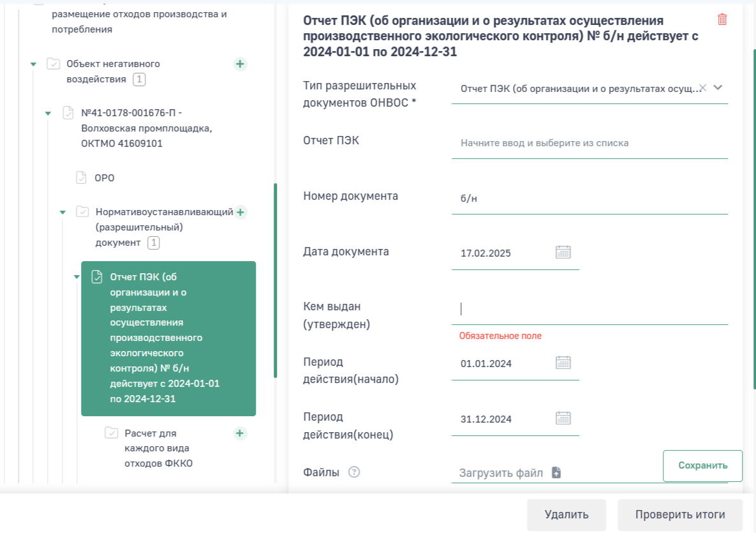Image resolution: width=756 pixels, height=533 pixels.
Task: Collapse Нормативоустанавливающий документ tree node
Action: click(63, 213)
